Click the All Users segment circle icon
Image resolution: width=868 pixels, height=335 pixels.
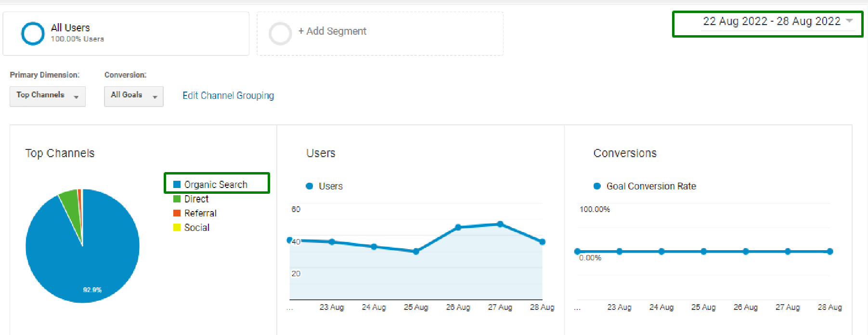click(x=33, y=34)
